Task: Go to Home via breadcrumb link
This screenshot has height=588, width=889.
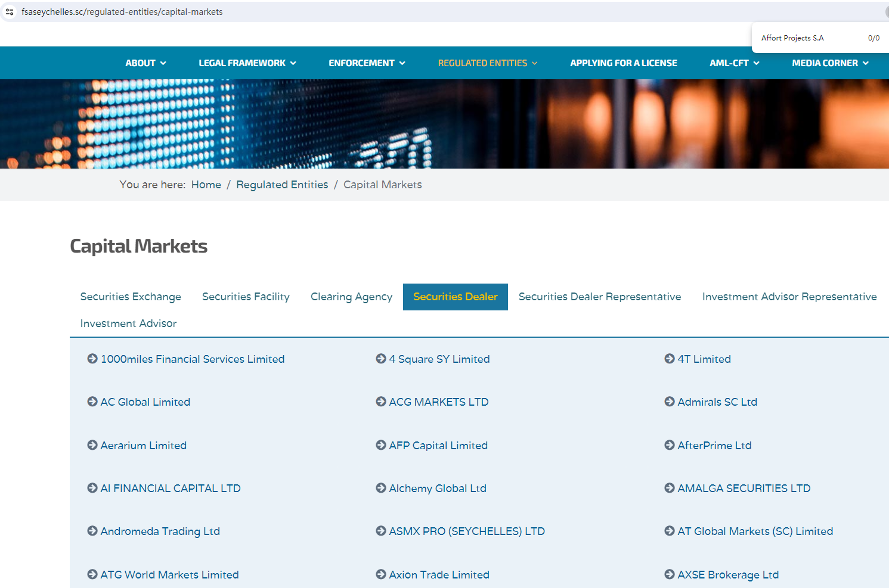Action: (206, 185)
